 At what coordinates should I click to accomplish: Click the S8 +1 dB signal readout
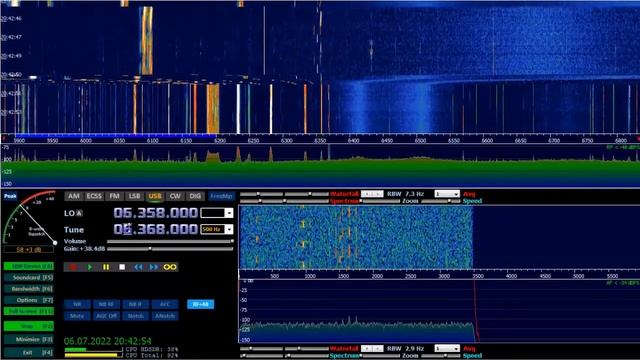tap(29, 249)
